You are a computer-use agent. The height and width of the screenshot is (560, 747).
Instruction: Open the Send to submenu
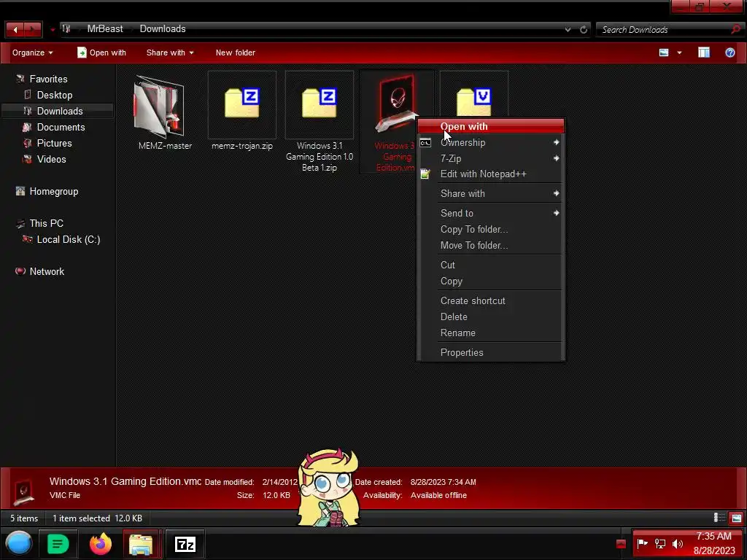[x=491, y=214]
